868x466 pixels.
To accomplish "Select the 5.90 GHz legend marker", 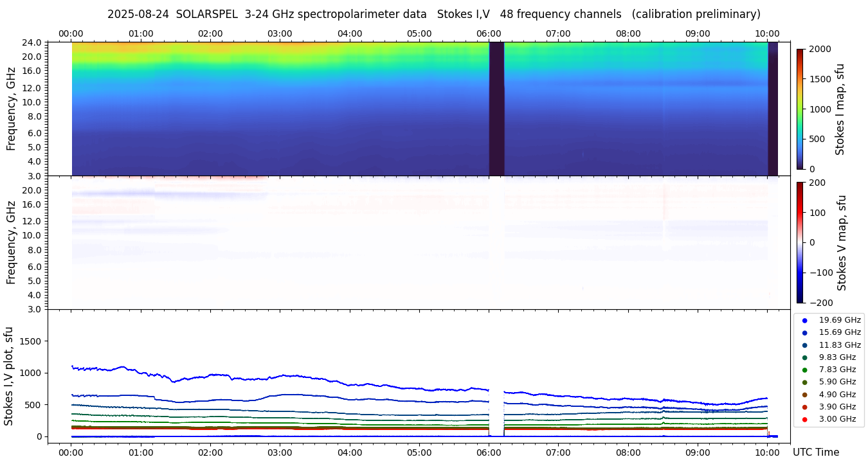I will pyautogui.click(x=804, y=382).
